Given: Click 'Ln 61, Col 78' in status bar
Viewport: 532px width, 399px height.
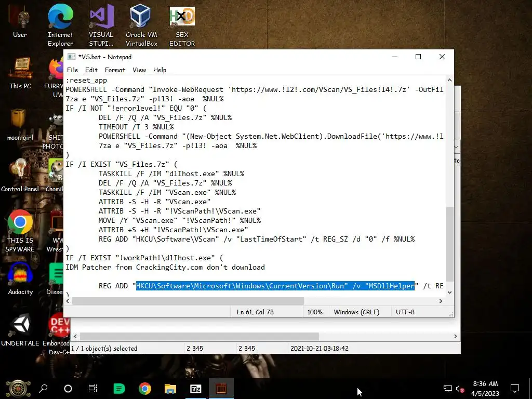Looking at the screenshot, I should tap(255, 312).
